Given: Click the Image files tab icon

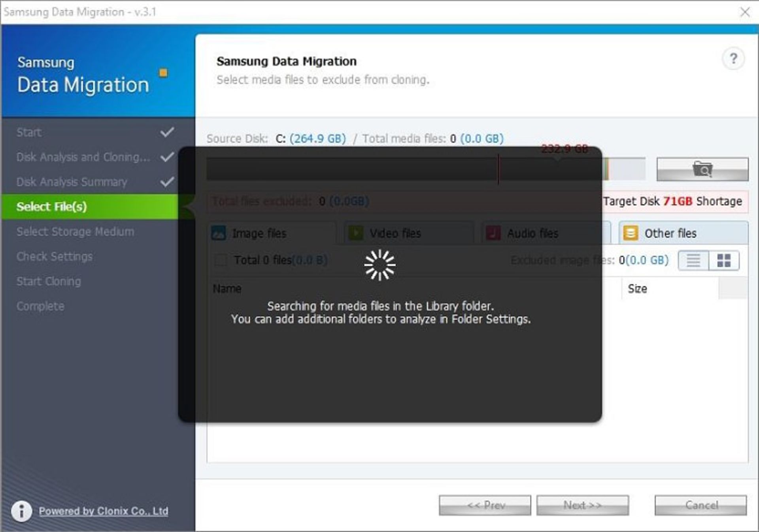Looking at the screenshot, I should click(219, 233).
